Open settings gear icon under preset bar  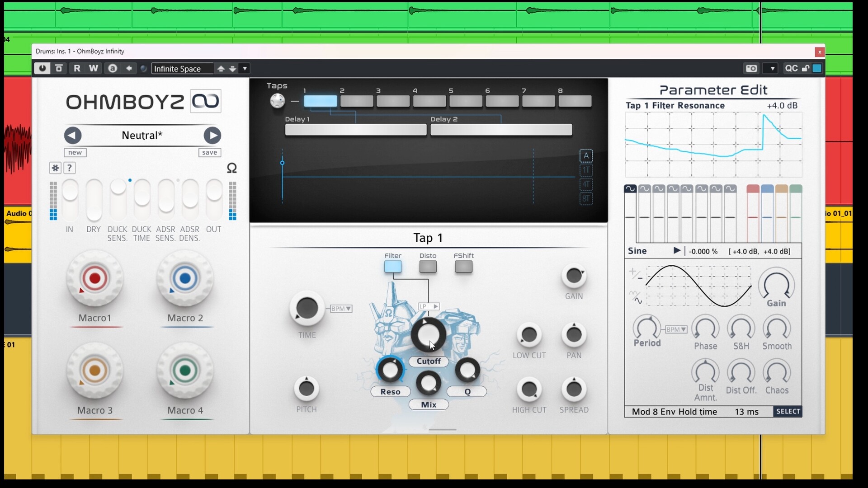[x=55, y=168]
